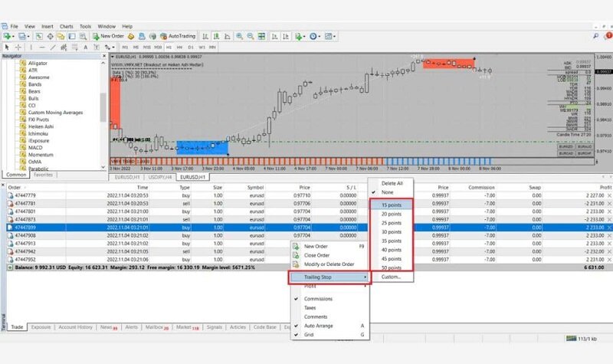This screenshot has height=364, width=613.
Task: Open the Insert menu
Action: pyautogui.click(x=48, y=26)
